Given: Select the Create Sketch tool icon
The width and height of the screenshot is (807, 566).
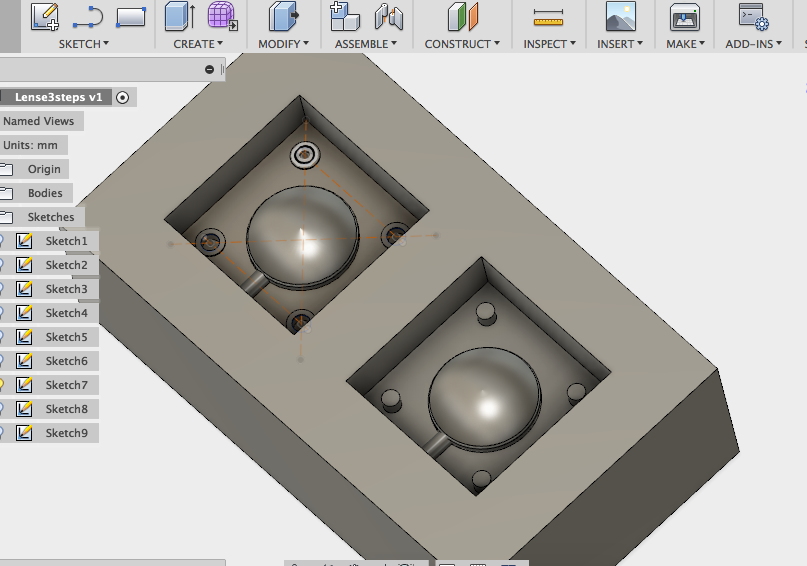Looking at the screenshot, I should click(x=45, y=16).
